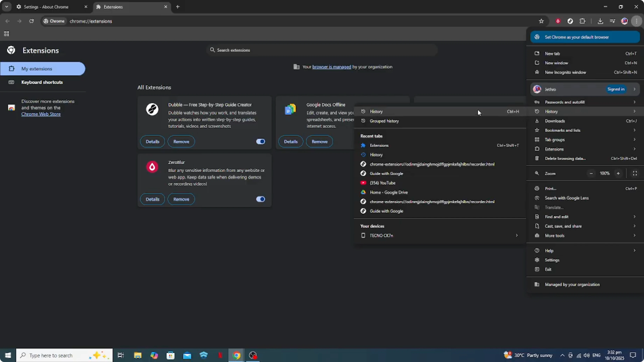Open the Extensions puzzle icon in the toolbar
644x362 pixels.
[583, 21]
